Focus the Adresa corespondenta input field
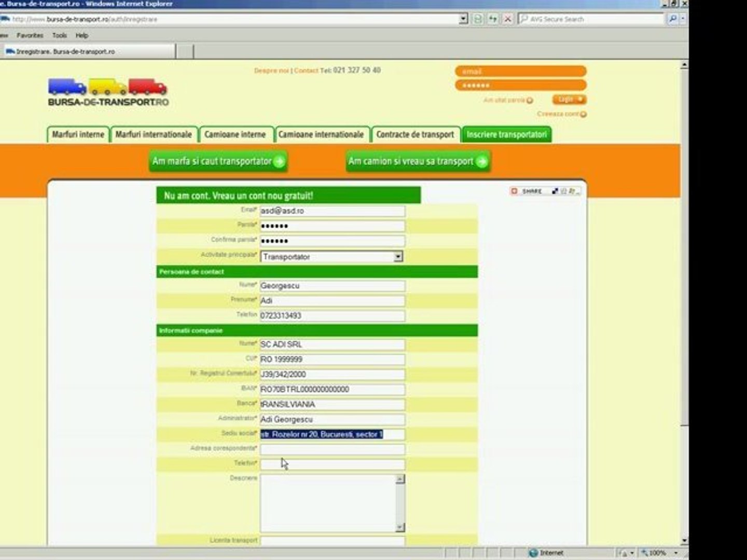The image size is (747, 560). coord(332,449)
